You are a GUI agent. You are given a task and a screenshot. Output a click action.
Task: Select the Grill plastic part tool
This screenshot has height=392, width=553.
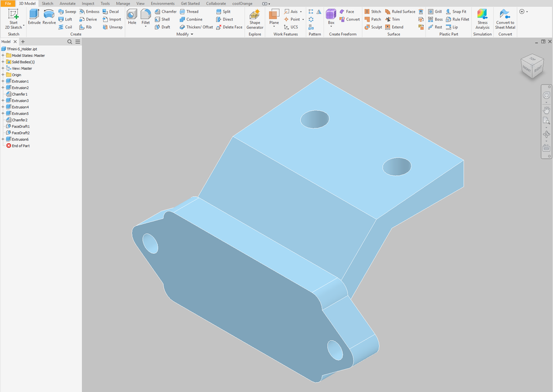point(435,12)
